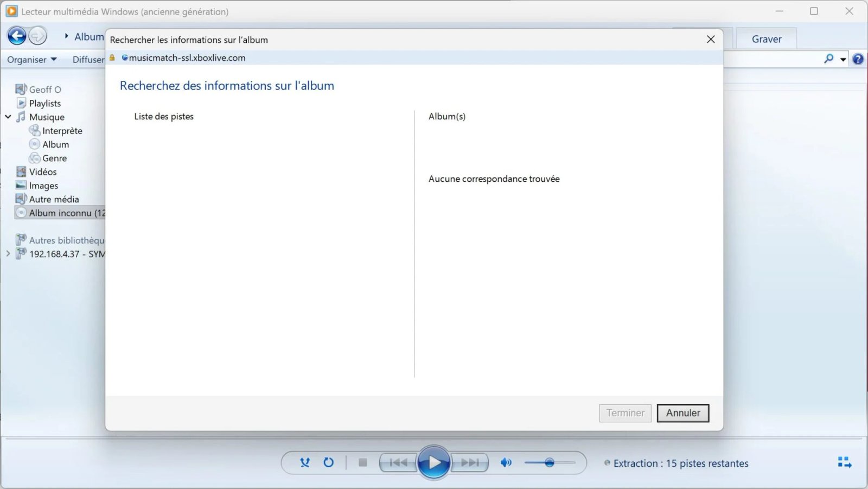Mute the volume speaker icon
This screenshot has width=868, height=489.
point(506,462)
